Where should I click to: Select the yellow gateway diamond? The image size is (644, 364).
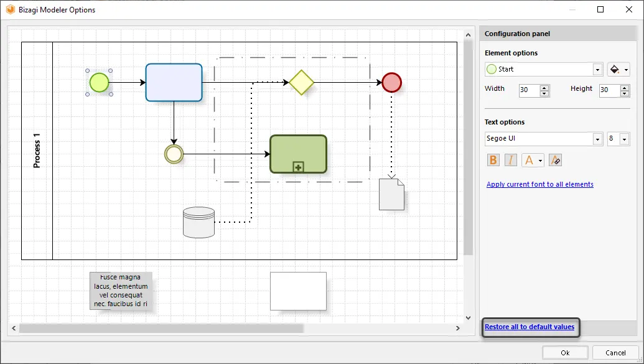301,82
